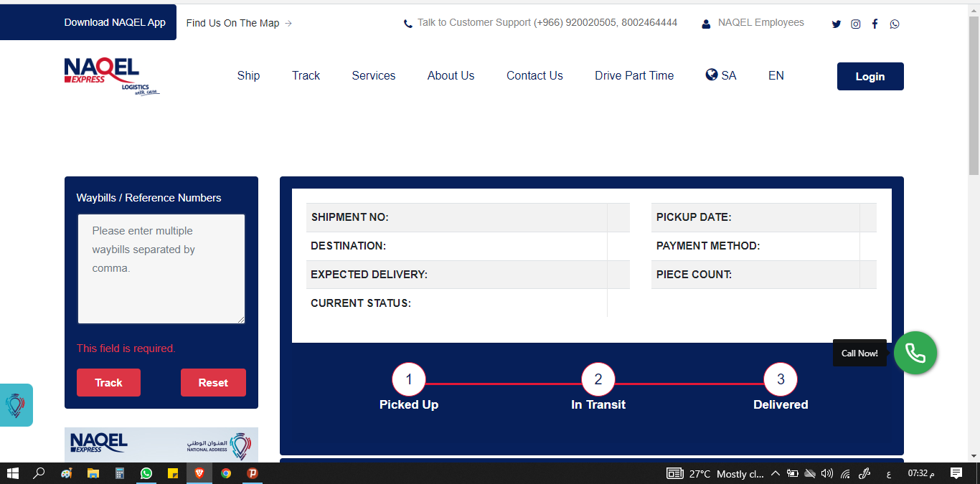Open File Explorer from taskbar
This screenshot has height=484, width=980.
93,473
